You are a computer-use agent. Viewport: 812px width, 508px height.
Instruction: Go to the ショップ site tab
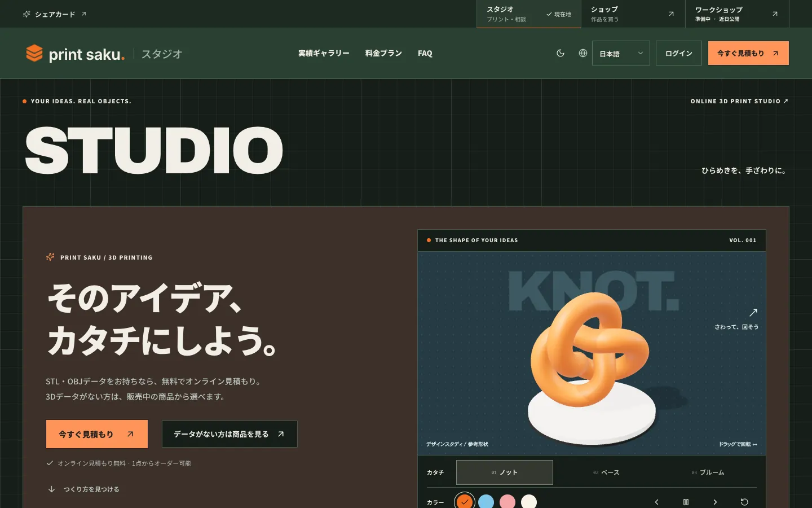(x=633, y=14)
